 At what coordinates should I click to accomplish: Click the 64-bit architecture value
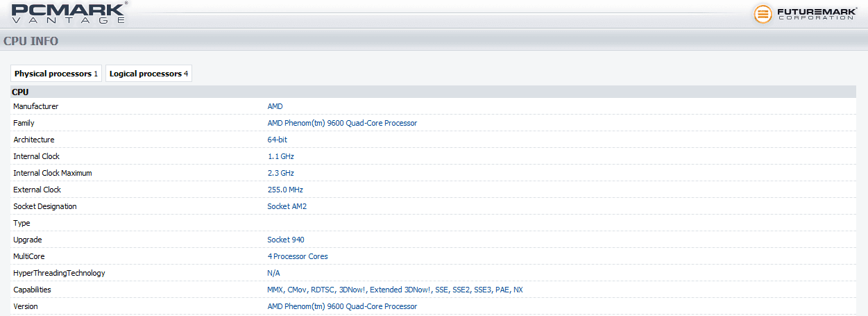point(278,140)
